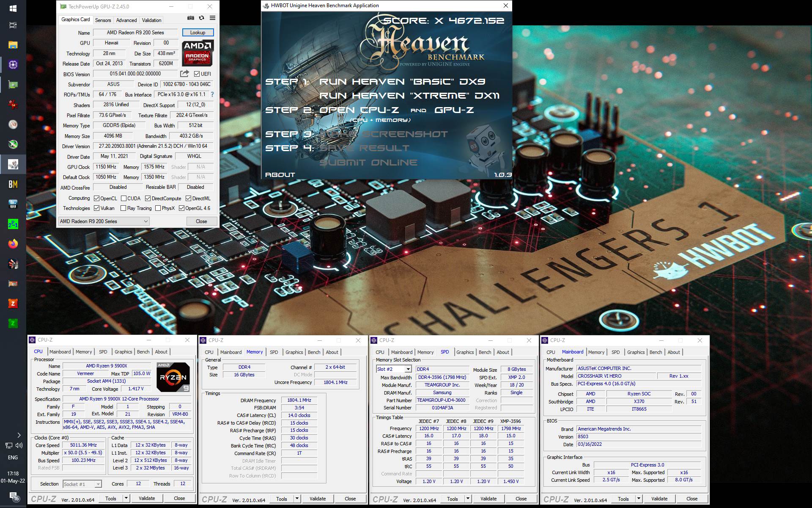Click Run Heaven Basic DX9 in HWBOT app
Screen dimensions: 812x508
click(x=402, y=82)
